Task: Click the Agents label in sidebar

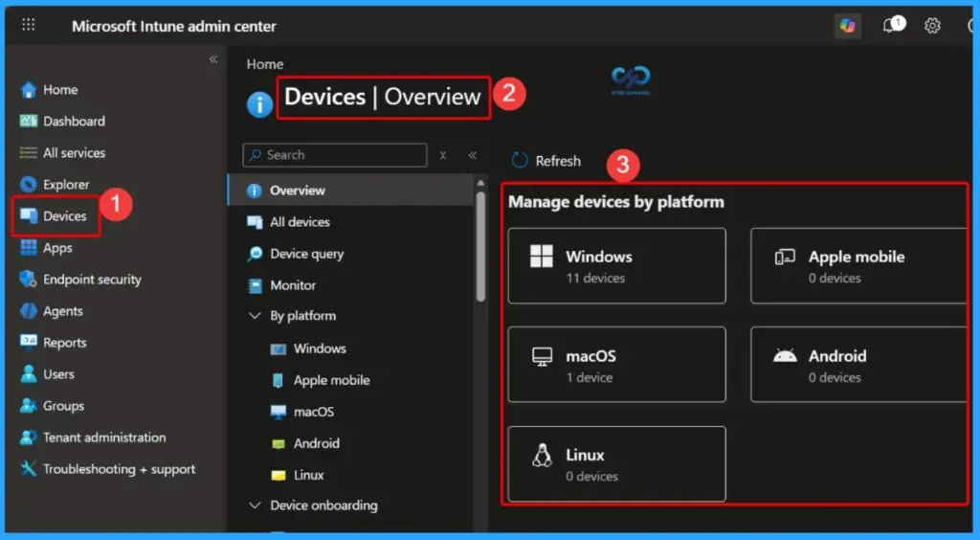Action: [62, 311]
